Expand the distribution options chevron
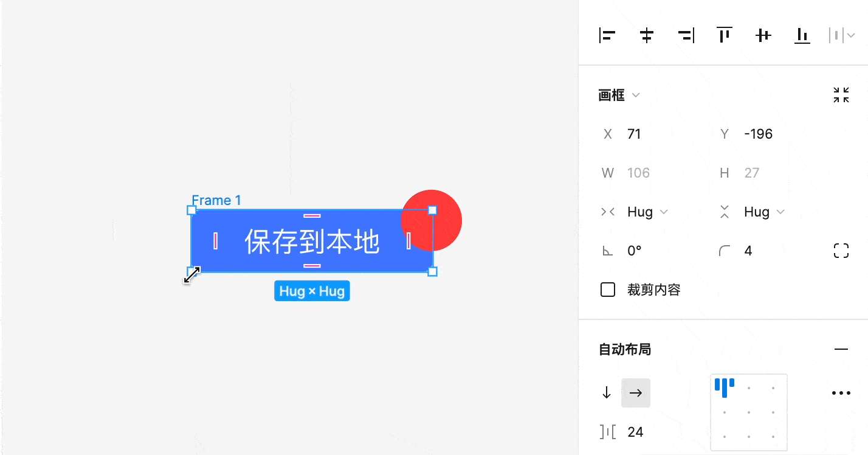Image resolution: width=868 pixels, height=455 pixels. tap(852, 35)
